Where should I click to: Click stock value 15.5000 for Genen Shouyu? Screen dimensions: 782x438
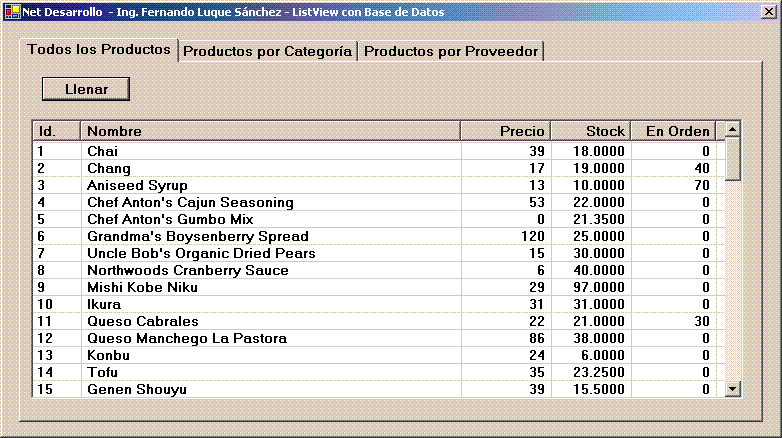(598, 389)
